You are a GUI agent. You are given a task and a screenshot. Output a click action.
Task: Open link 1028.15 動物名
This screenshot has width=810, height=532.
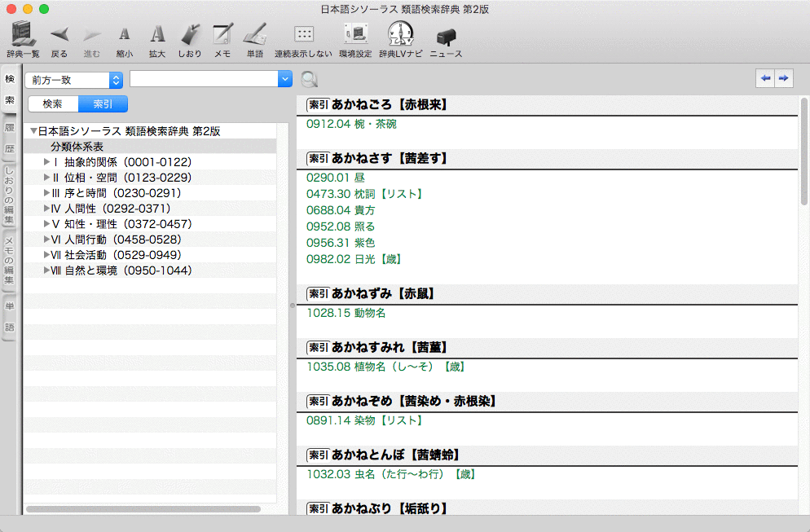tap(346, 313)
